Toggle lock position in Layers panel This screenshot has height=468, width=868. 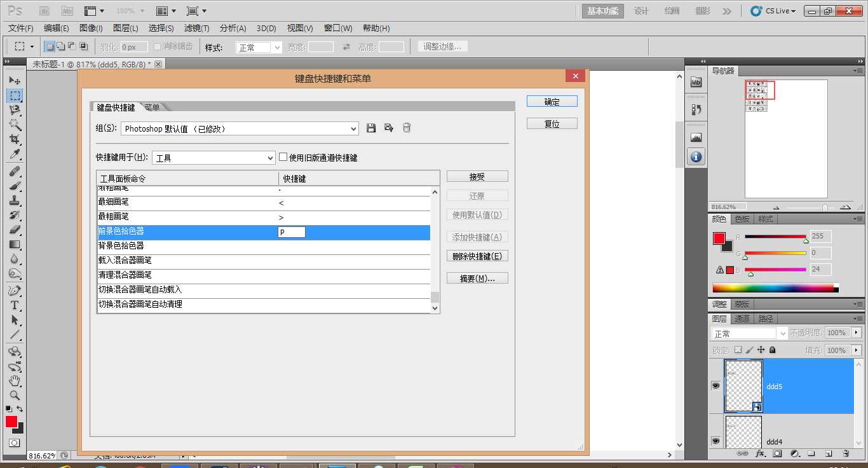[x=761, y=350]
